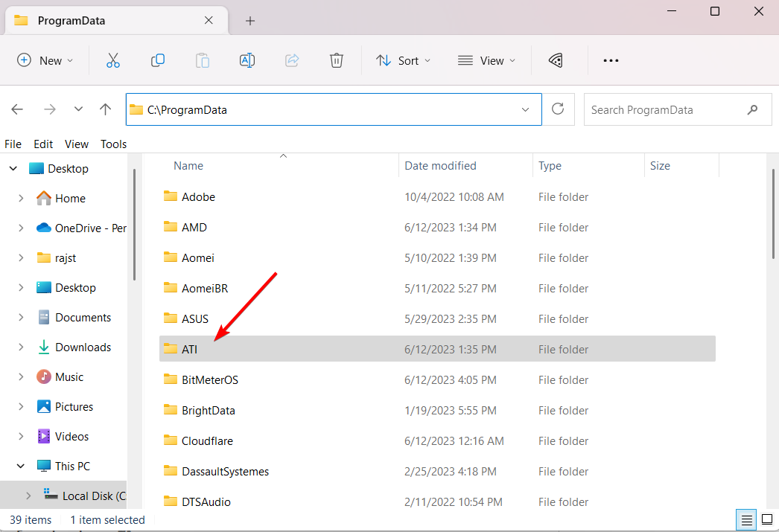Screen dimensions: 779x532
Task: Copy the selected item using toolbar
Action: (x=157, y=60)
